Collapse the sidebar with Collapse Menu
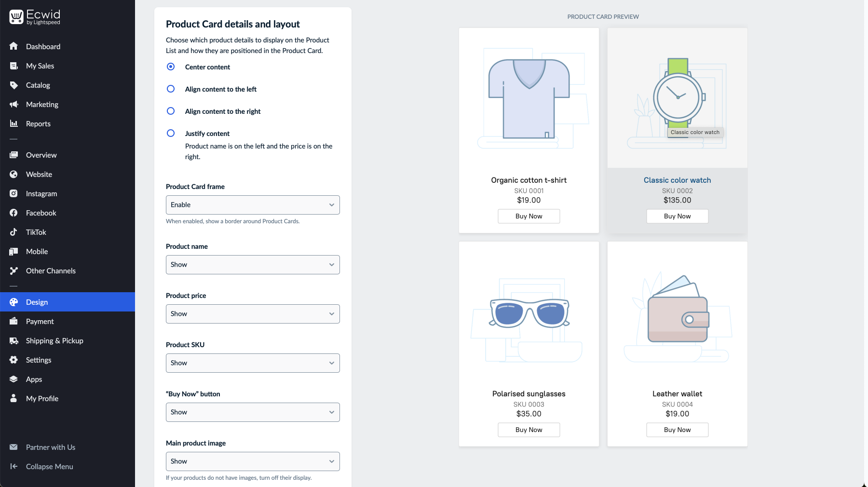The height and width of the screenshot is (487, 868). point(49,467)
